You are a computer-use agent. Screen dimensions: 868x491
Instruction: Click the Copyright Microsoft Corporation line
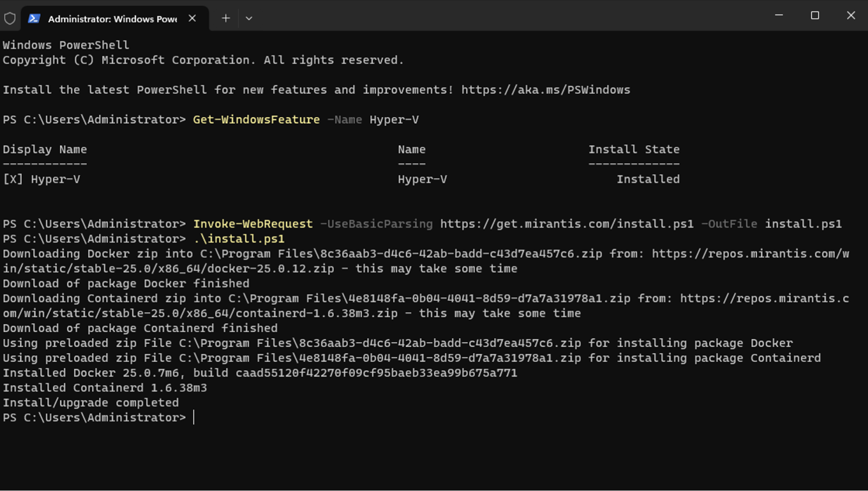click(x=203, y=60)
